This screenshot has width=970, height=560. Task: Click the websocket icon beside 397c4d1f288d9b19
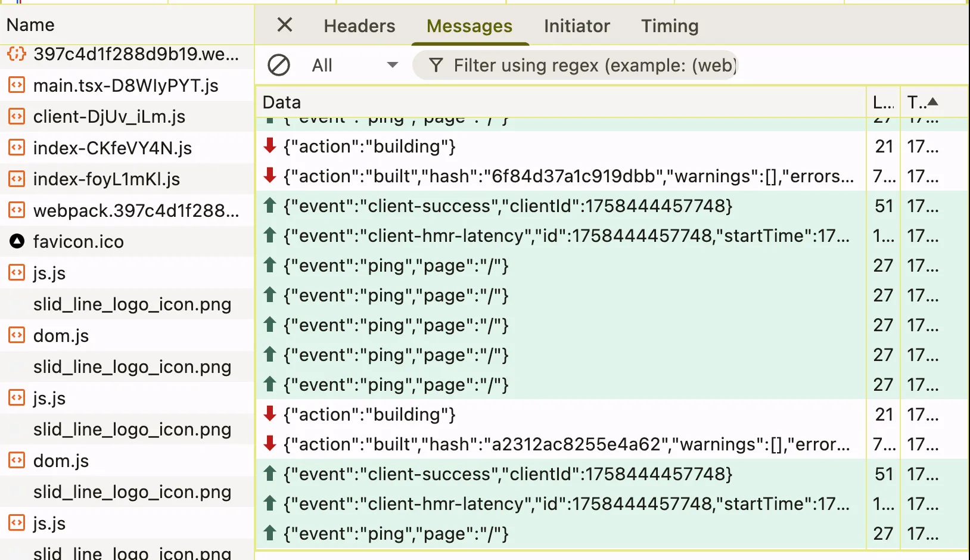click(x=17, y=54)
